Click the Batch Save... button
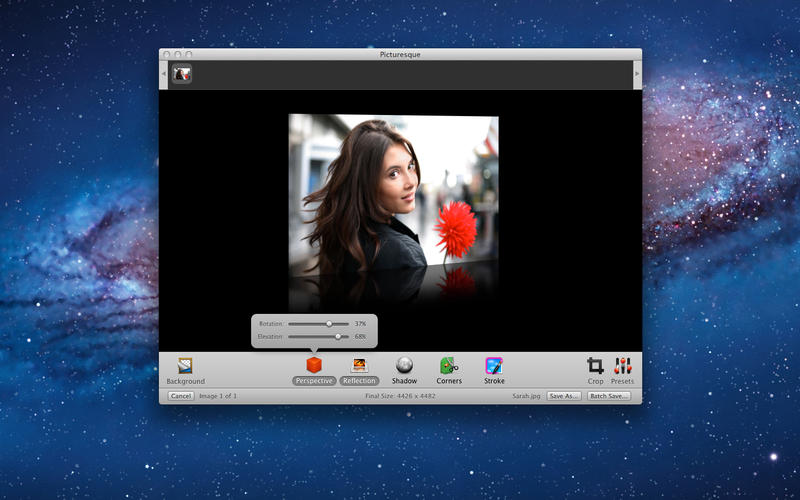This screenshot has height=500, width=800. pyautogui.click(x=609, y=396)
